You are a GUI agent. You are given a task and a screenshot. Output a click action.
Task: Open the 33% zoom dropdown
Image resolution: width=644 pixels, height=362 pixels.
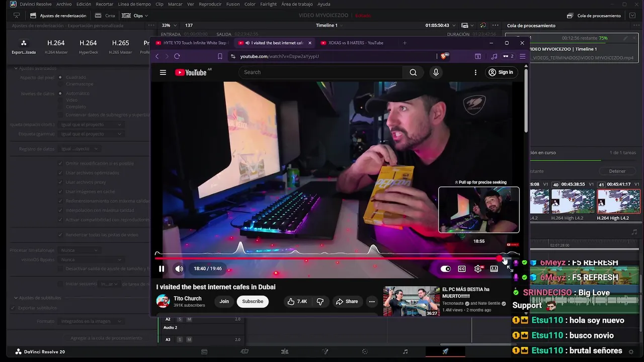pos(169,25)
